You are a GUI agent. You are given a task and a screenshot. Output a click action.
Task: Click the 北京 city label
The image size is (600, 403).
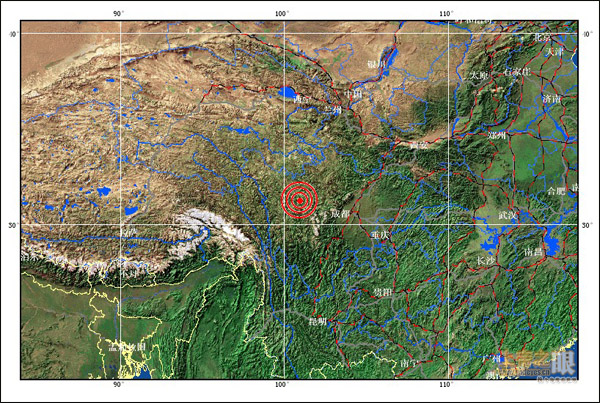(x=542, y=38)
